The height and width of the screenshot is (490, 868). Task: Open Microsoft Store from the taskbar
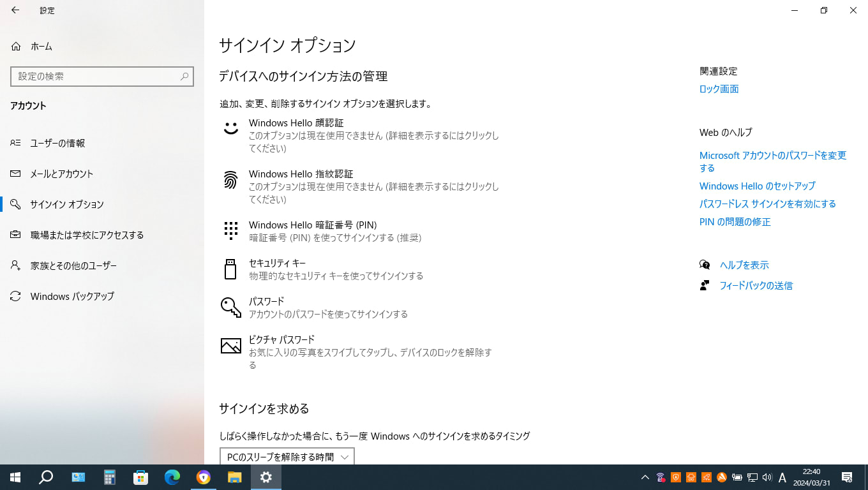point(140,477)
